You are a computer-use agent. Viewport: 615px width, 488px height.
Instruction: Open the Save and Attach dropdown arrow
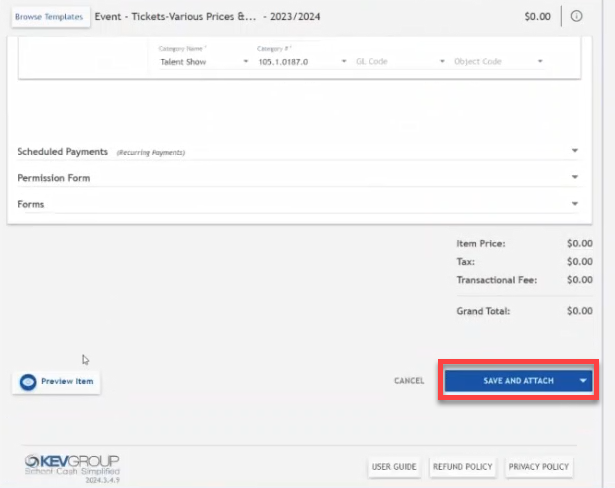click(583, 381)
